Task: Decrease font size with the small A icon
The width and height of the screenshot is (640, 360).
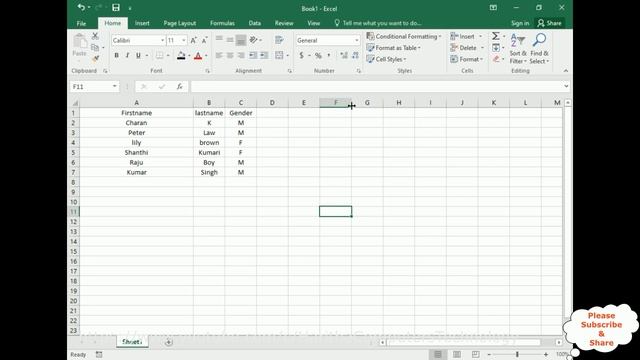Action: pos(204,40)
